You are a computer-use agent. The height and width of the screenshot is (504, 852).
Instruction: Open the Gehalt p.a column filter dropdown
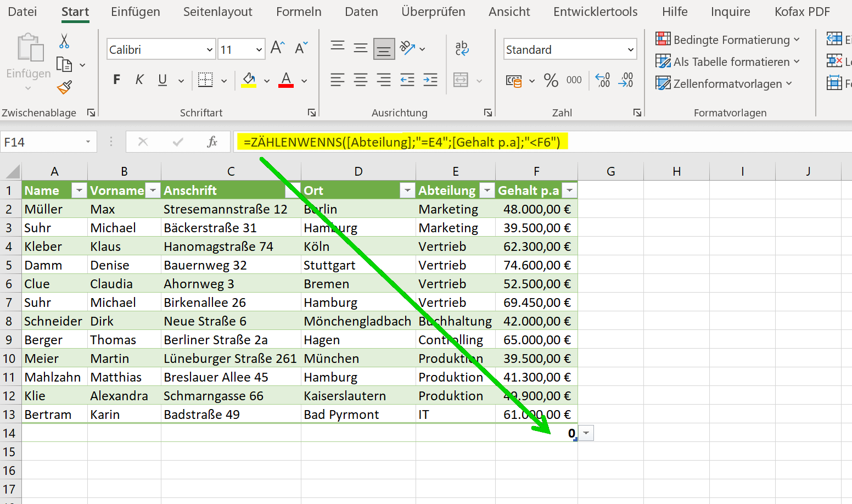tap(570, 191)
